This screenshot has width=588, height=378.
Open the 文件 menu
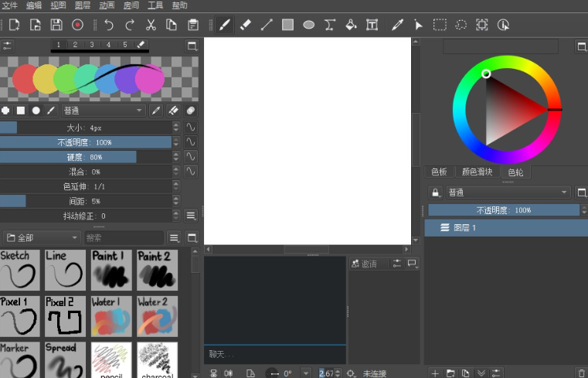point(11,5)
